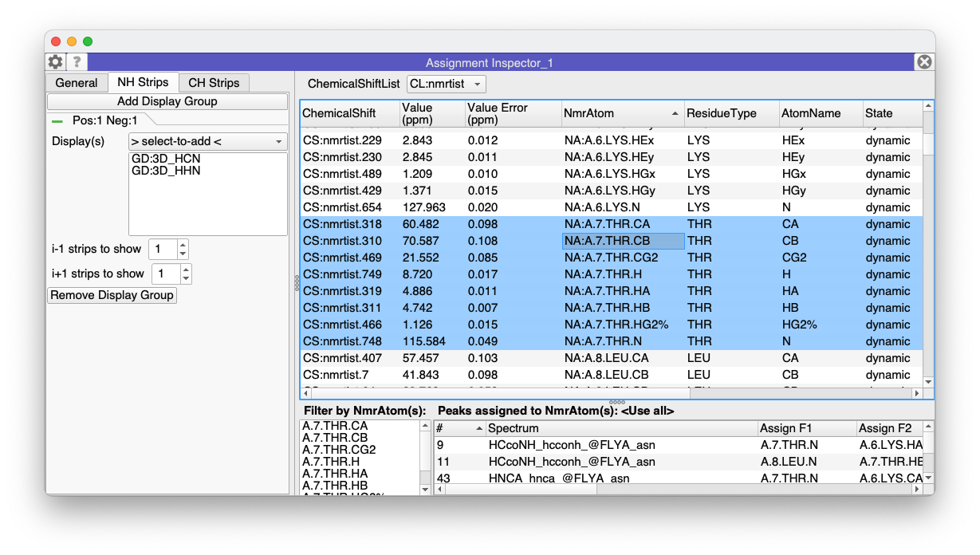The width and height of the screenshot is (980, 555).
Task: Click the i-1 strips to show field
Action: tap(162, 250)
